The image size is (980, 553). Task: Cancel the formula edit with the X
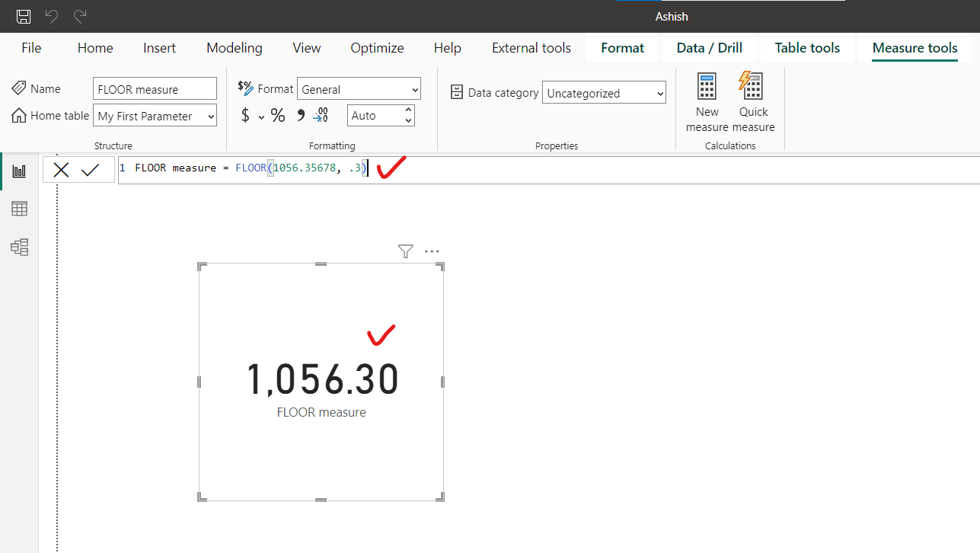(x=61, y=169)
